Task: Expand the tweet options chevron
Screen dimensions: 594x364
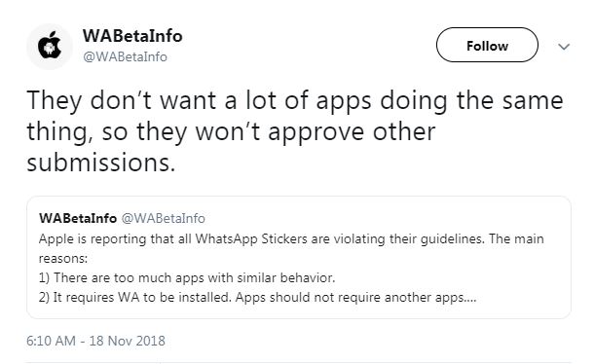Action: [x=564, y=47]
